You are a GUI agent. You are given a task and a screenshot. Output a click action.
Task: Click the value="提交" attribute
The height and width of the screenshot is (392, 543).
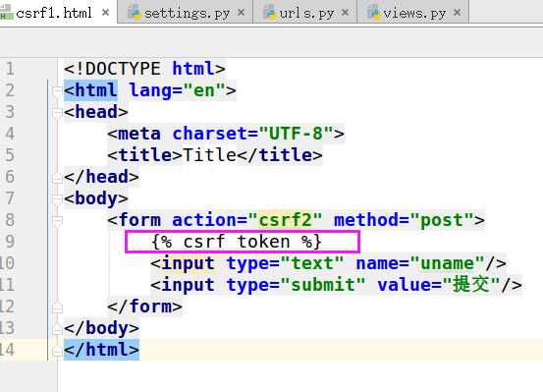pyautogui.click(x=439, y=285)
